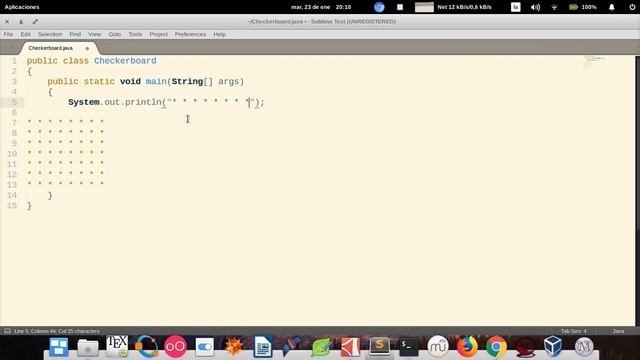Open the notifications bell
The height and width of the screenshot is (360, 640).
[x=611, y=7]
